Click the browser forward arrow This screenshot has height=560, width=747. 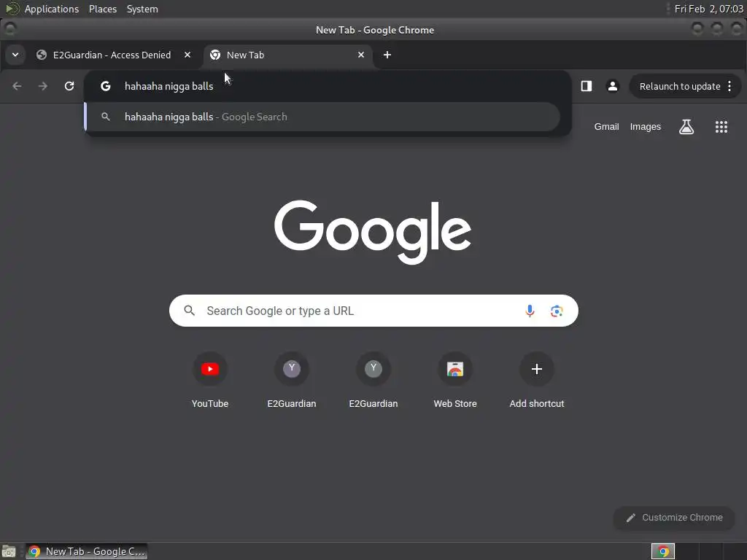(43, 86)
